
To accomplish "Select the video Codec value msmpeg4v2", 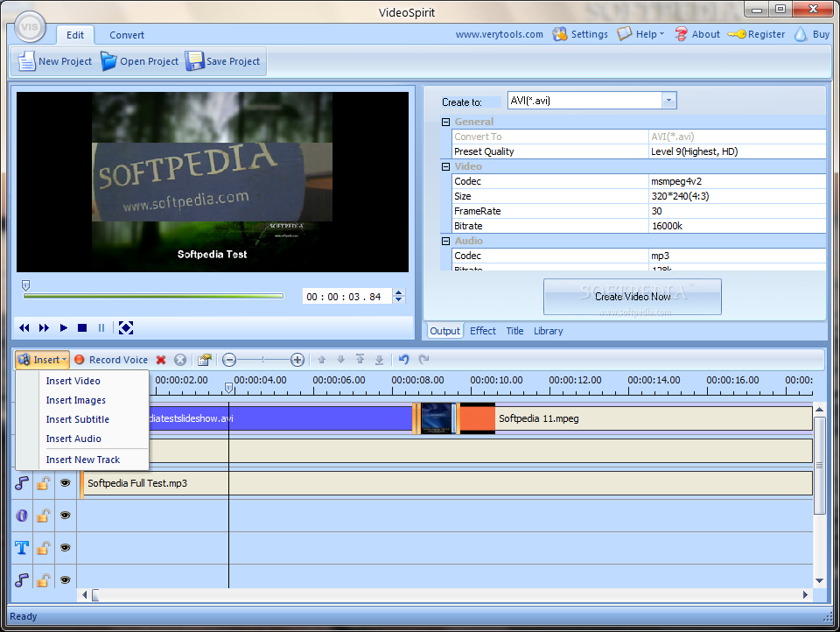I will point(737,181).
